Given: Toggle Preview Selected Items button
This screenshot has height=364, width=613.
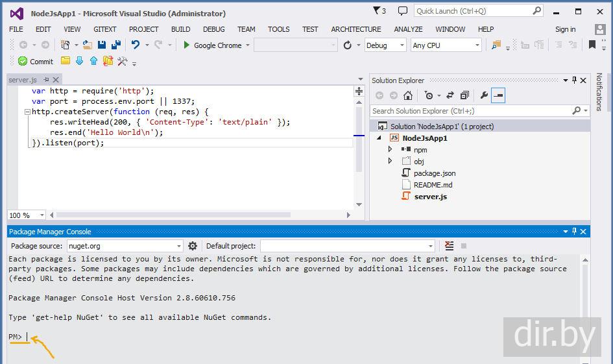Looking at the screenshot, I should click(x=498, y=95).
